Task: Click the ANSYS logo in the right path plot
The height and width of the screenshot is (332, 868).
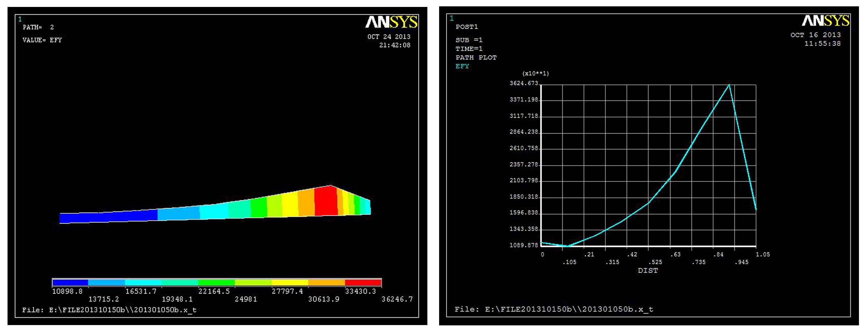Action: [x=826, y=21]
